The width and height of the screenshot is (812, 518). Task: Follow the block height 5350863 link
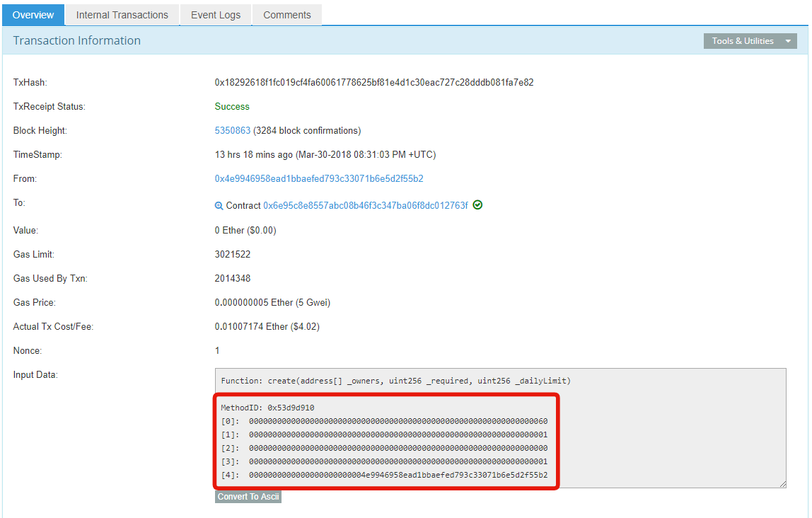(231, 130)
